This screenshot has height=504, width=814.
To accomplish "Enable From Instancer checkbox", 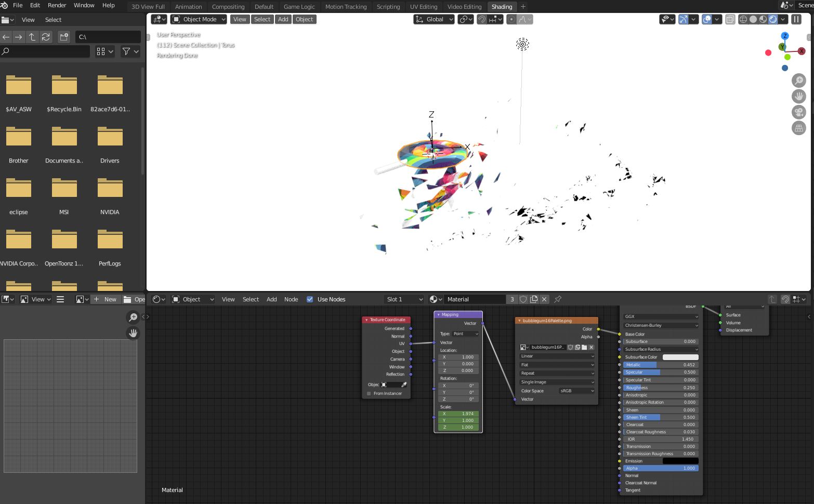I will (369, 393).
